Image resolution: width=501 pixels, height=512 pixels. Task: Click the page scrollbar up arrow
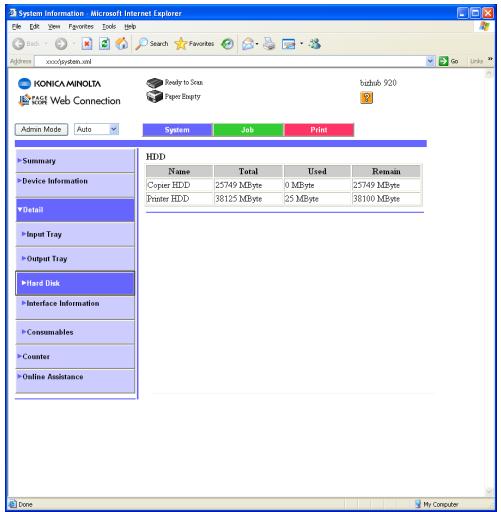pos(489,74)
